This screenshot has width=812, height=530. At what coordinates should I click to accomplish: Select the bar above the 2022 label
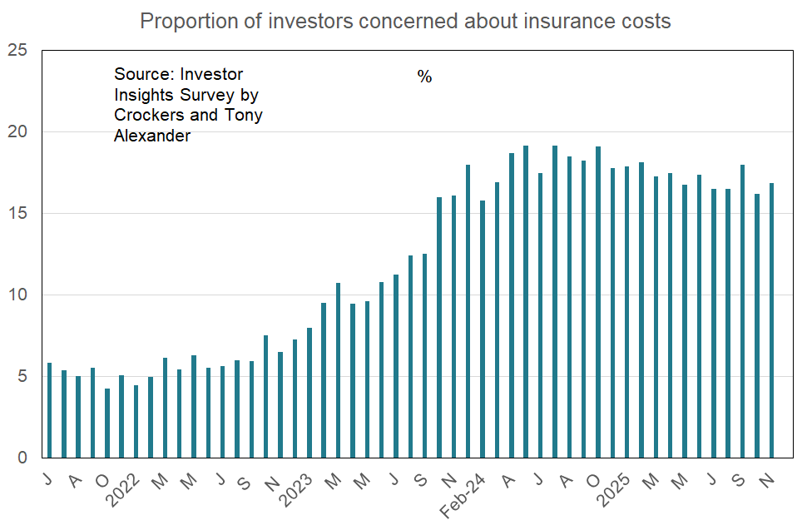(x=136, y=422)
